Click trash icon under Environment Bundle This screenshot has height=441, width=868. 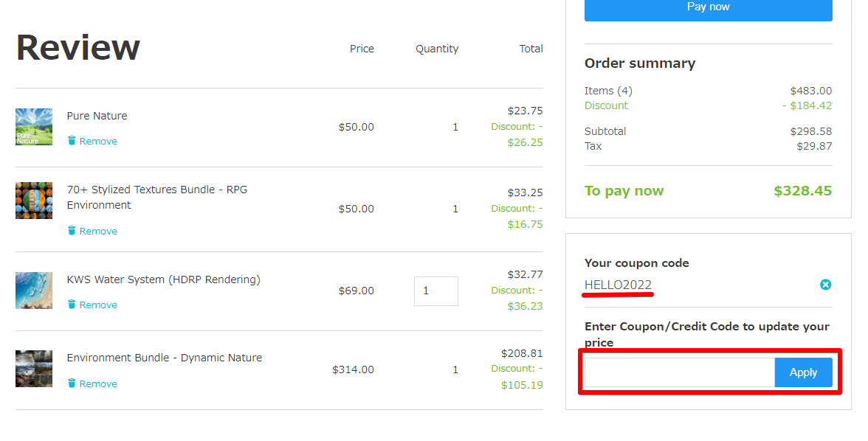pos(72,383)
